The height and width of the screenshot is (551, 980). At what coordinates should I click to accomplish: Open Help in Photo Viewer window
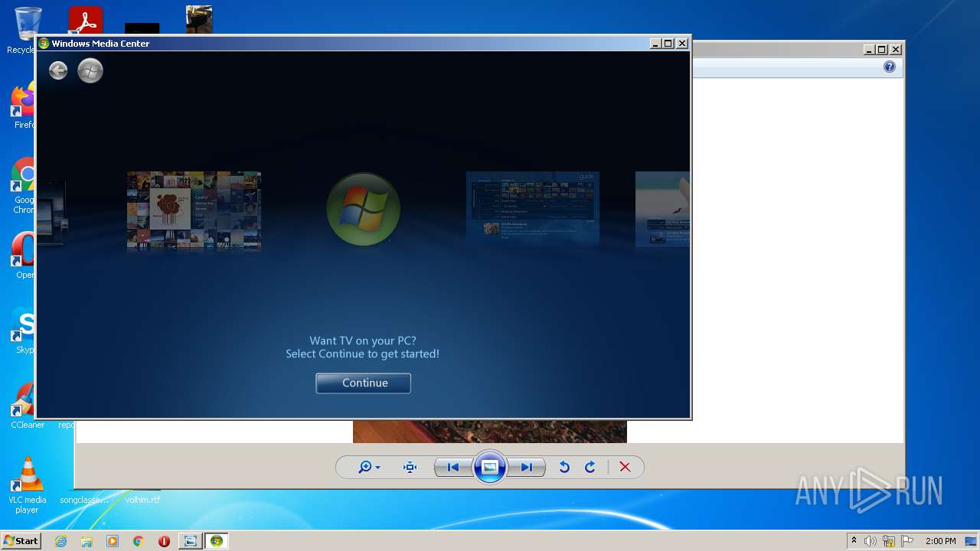pyautogui.click(x=889, y=67)
